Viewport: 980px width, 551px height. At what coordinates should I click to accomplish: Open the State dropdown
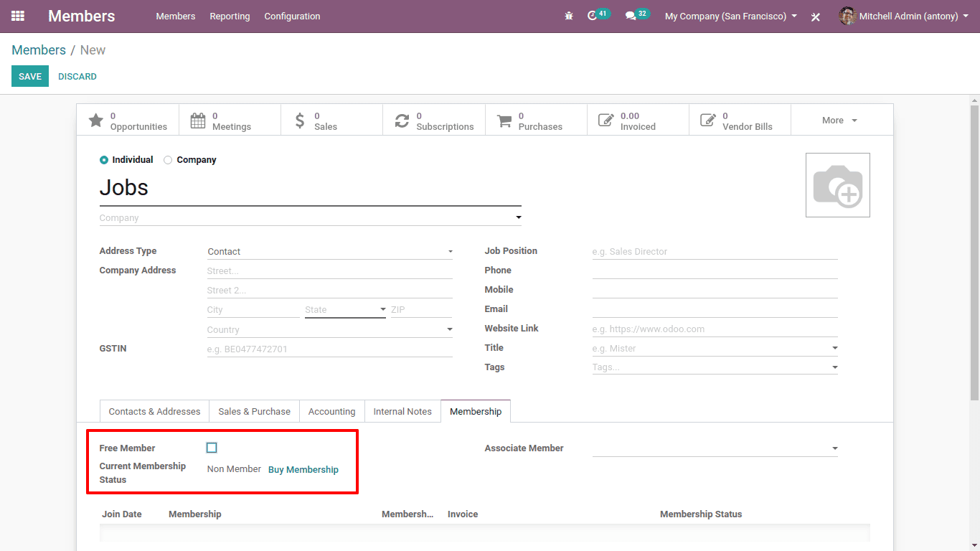click(345, 310)
